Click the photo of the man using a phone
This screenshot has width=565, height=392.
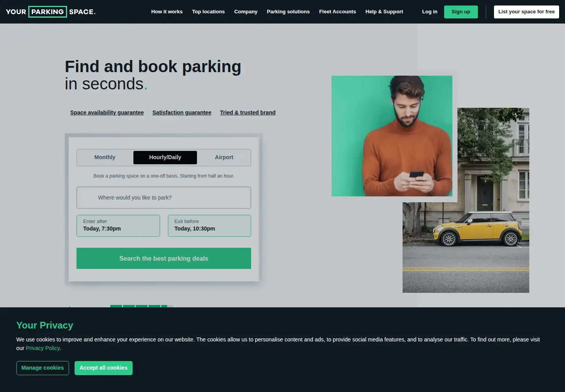pos(392,136)
